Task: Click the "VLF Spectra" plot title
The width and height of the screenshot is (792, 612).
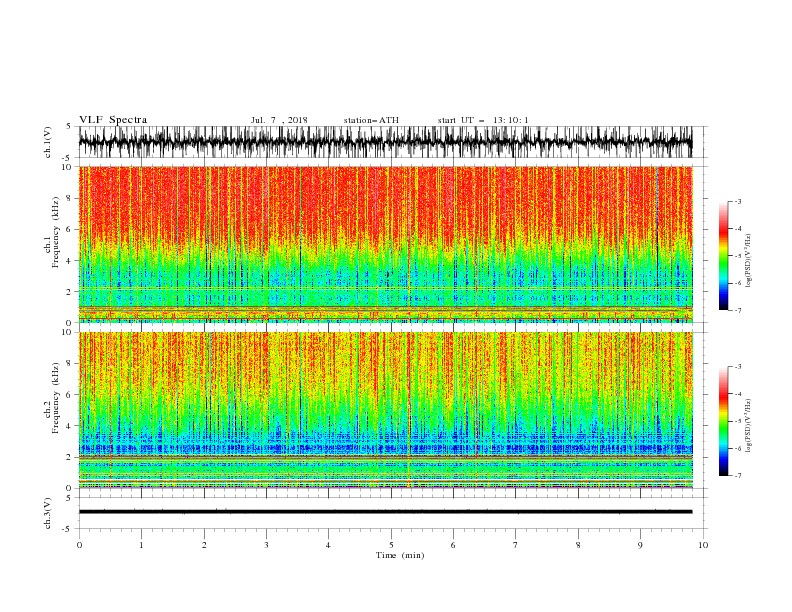Action: (113, 120)
